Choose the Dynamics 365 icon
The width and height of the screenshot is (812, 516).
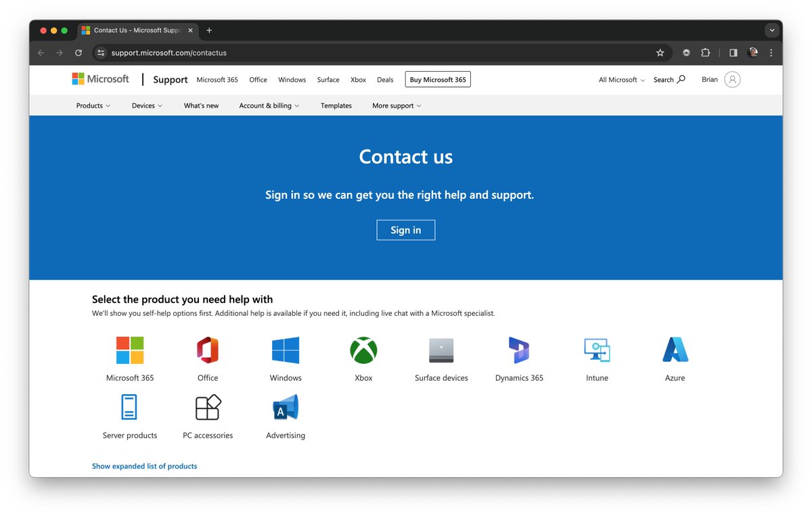519,350
